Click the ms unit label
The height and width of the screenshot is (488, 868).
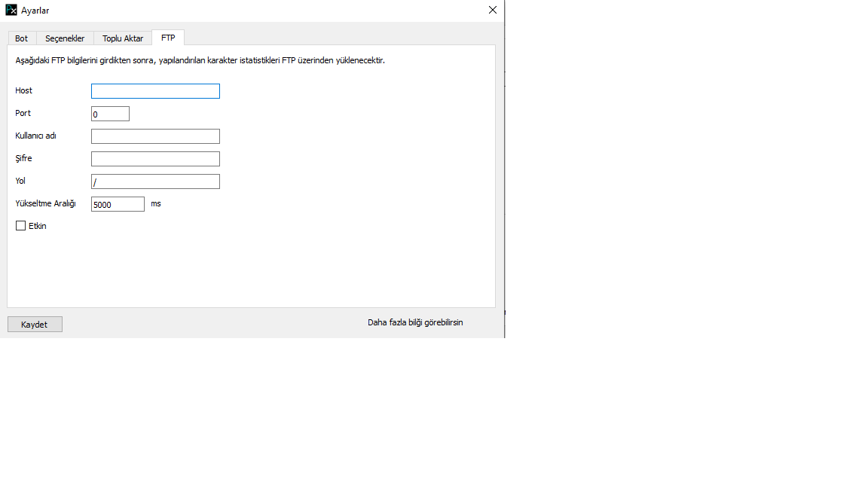[156, 203]
